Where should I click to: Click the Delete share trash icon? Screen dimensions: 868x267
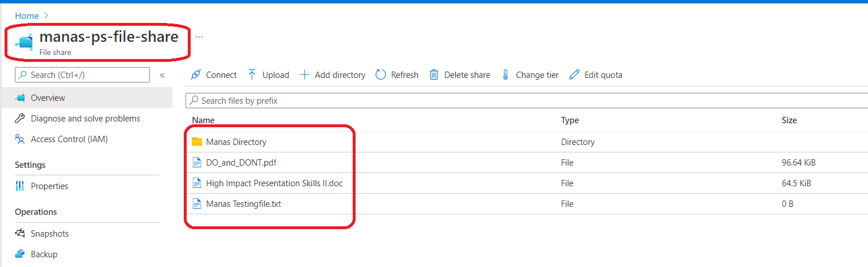pos(434,75)
